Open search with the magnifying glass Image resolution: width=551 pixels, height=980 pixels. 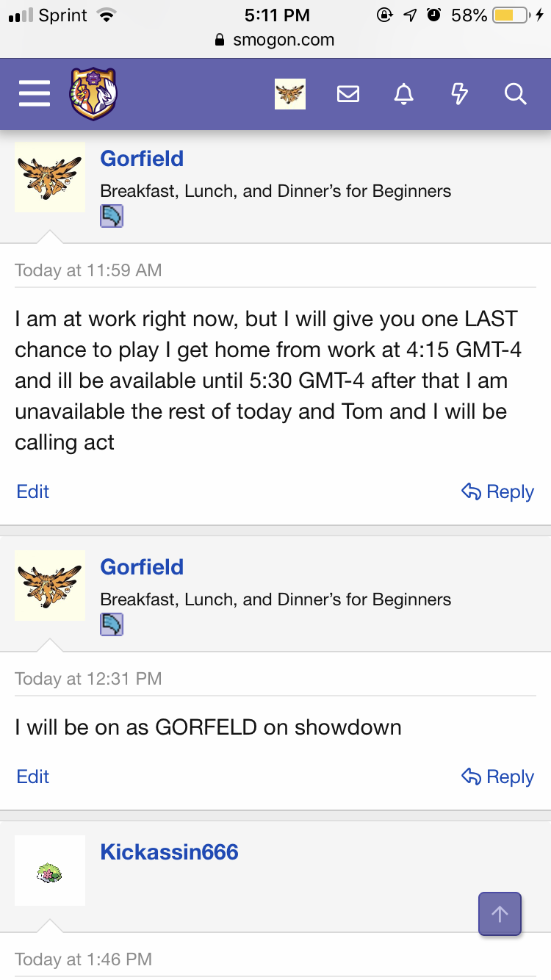[x=515, y=94]
